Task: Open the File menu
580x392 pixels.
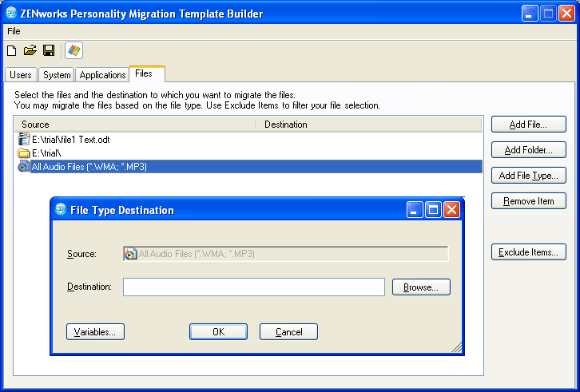Action: click(x=14, y=31)
